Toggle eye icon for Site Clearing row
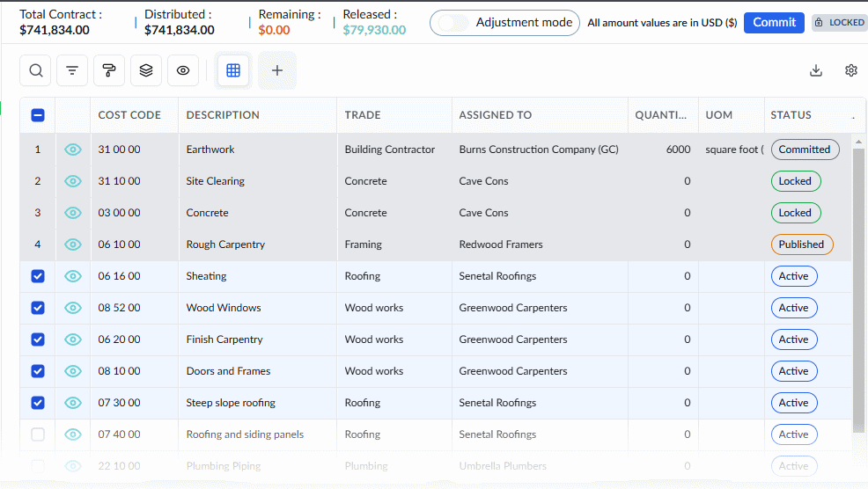 tap(72, 181)
